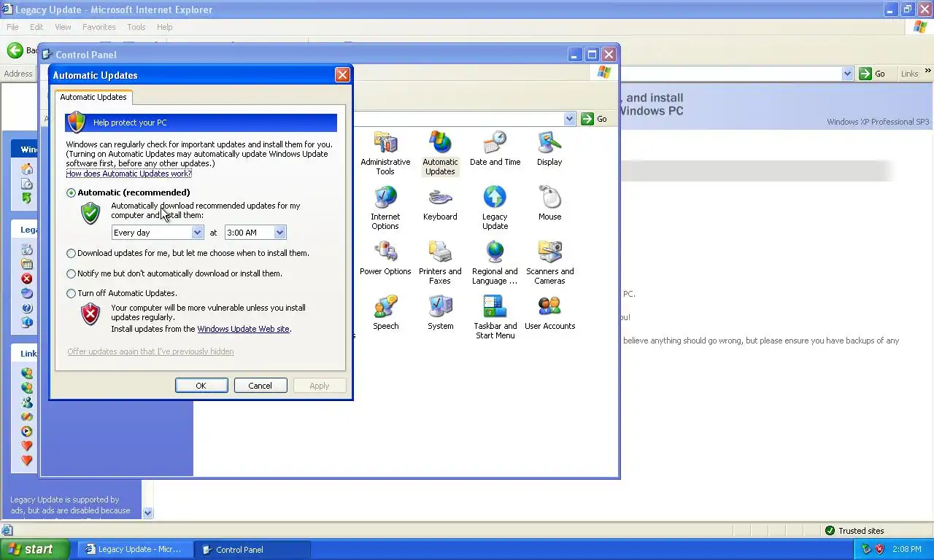Click the Go button in Control Panel address bar
Image resolution: width=934 pixels, height=560 pixels.
click(594, 119)
